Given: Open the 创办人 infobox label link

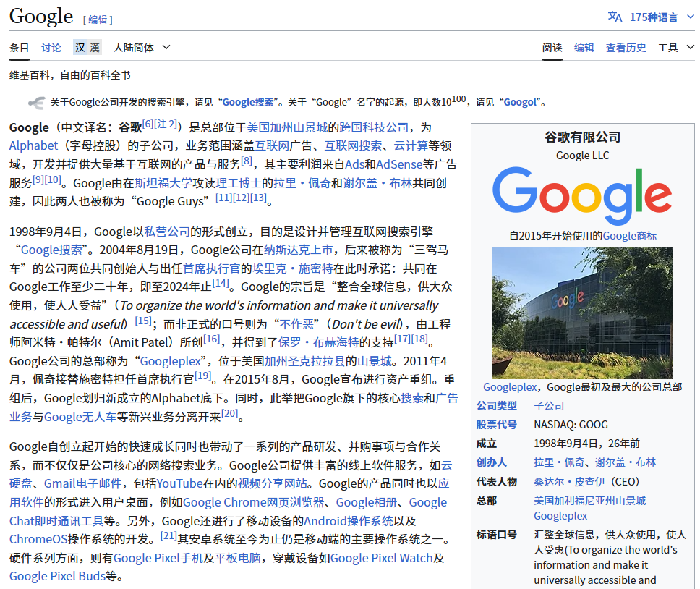Looking at the screenshot, I should [x=492, y=462].
